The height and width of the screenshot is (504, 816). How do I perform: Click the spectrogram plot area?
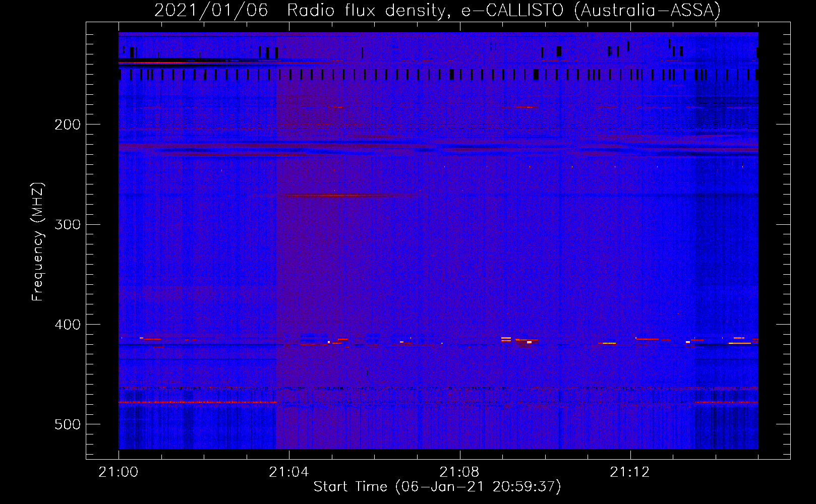(438, 240)
